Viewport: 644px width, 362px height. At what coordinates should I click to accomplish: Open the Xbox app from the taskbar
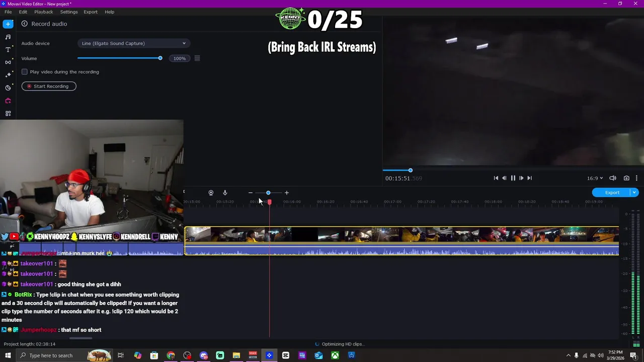335,355
